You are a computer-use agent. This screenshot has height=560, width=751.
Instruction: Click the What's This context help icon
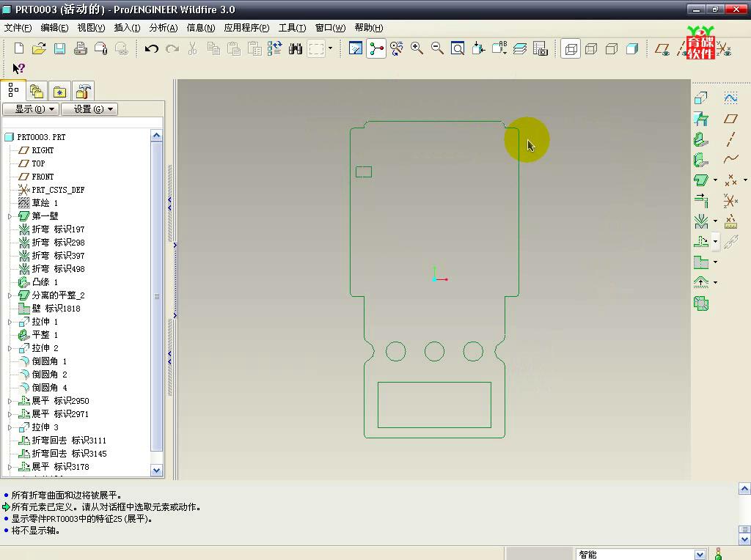click(x=18, y=68)
